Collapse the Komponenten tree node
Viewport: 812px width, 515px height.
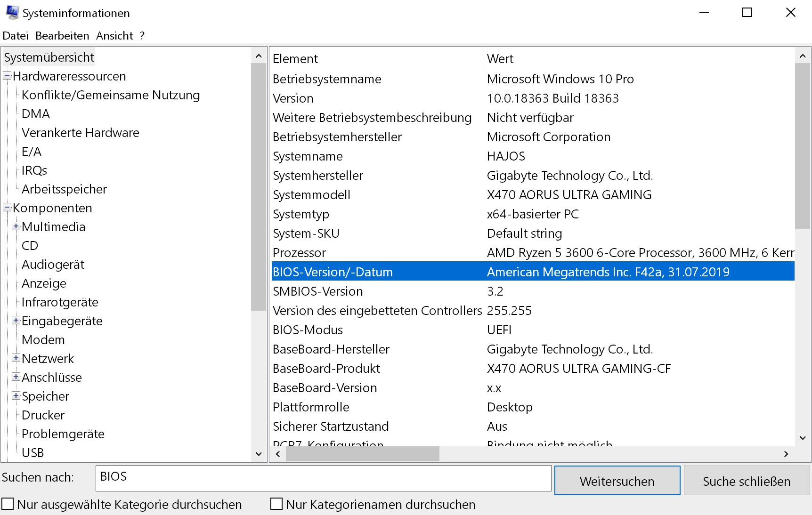7,208
